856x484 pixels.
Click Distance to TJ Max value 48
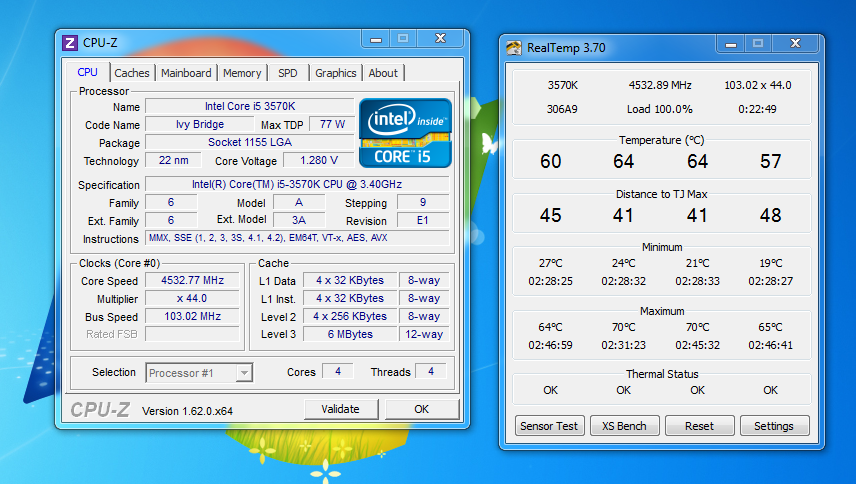[770, 216]
